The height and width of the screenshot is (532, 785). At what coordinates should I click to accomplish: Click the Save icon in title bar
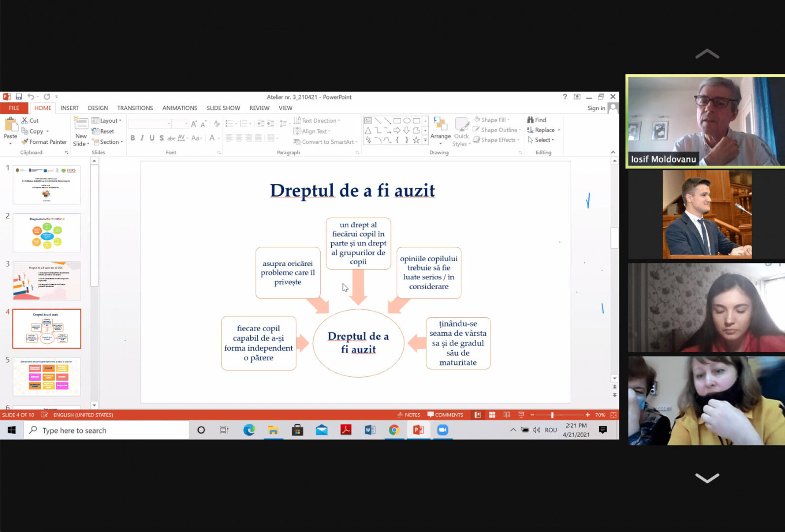point(19,97)
